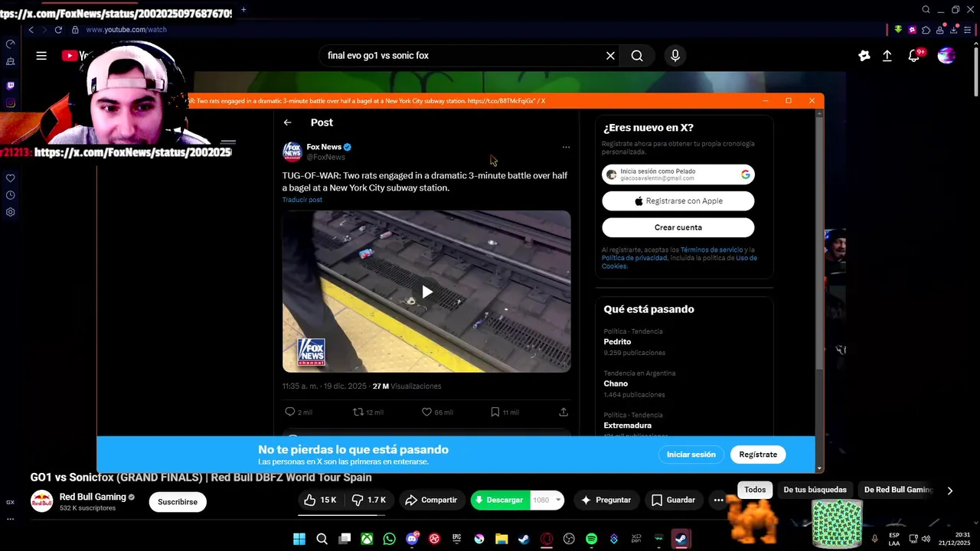Open the Fox News post options ellipsis
The image size is (980, 551).
pos(566,147)
